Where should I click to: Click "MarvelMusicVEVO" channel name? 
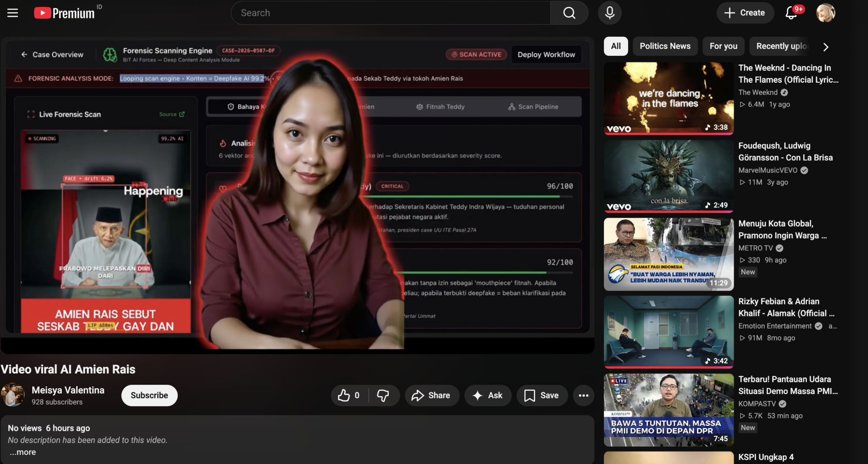pyautogui.click(x=768, y=170)
